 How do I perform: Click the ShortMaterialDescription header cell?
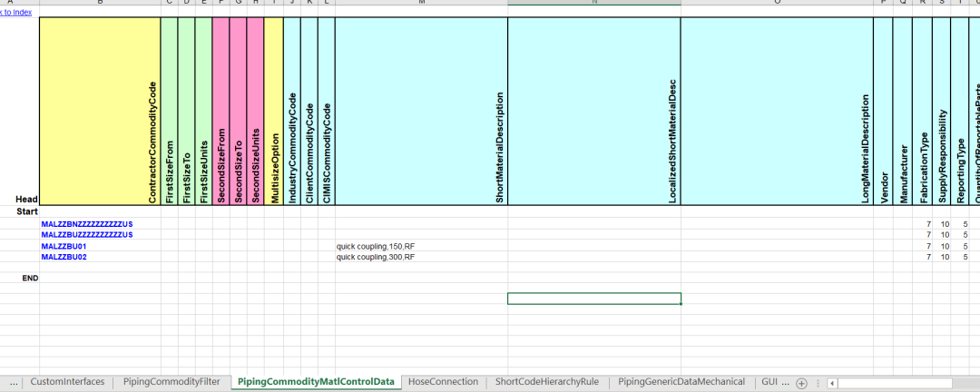pyautogui.click(x=421, y=111)
